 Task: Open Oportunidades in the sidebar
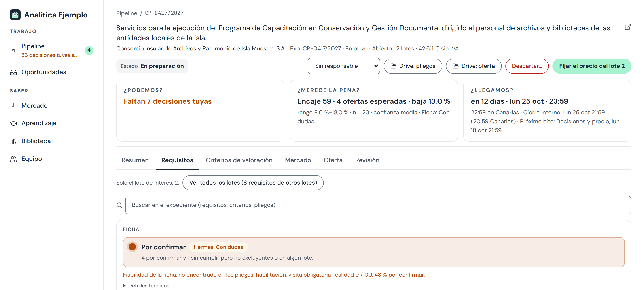44,72
